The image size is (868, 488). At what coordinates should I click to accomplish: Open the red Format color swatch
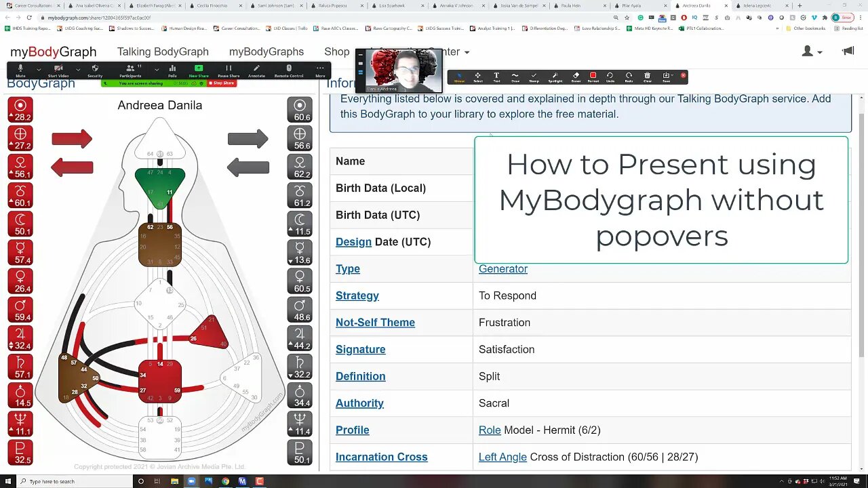pyautogui.click(x=593, y=77)
